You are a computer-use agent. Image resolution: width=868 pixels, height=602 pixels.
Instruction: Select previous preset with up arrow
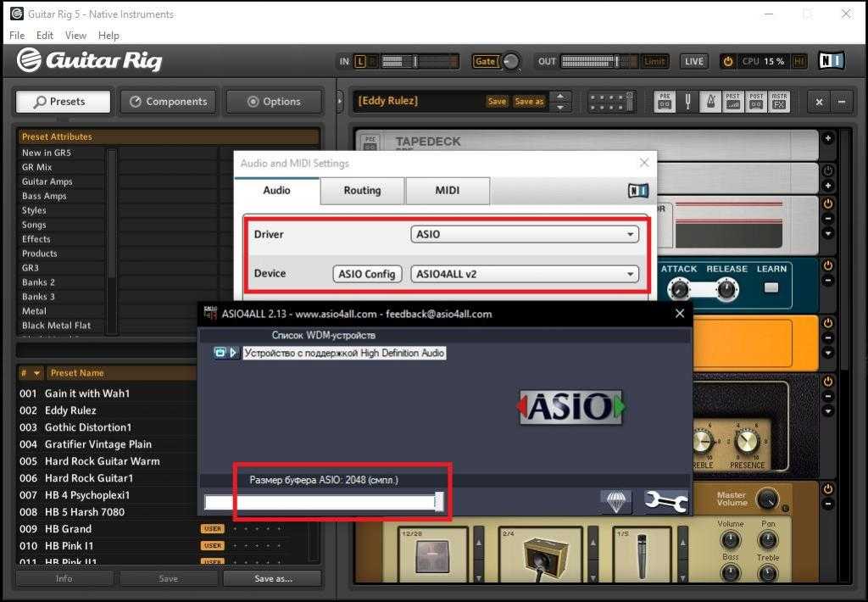coord(560,97)
